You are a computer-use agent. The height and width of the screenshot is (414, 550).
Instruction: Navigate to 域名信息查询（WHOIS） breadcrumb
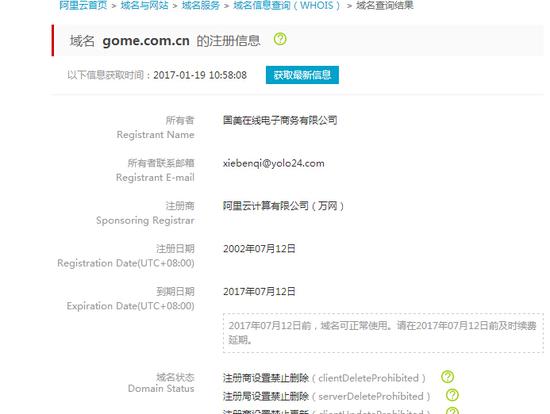[287, 5]
